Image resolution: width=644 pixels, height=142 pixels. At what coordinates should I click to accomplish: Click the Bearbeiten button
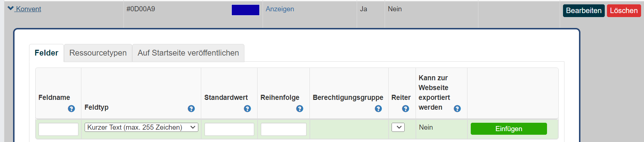coord(584,11)
